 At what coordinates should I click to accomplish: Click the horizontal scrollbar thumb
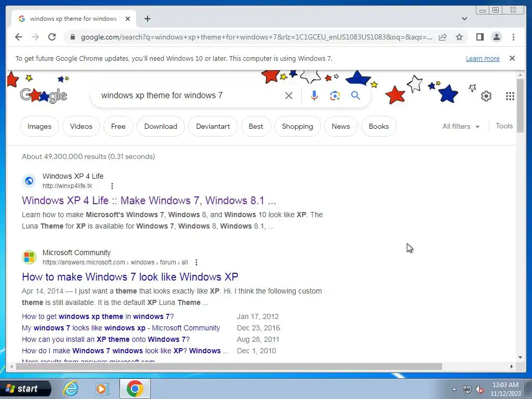pos(229,366)
